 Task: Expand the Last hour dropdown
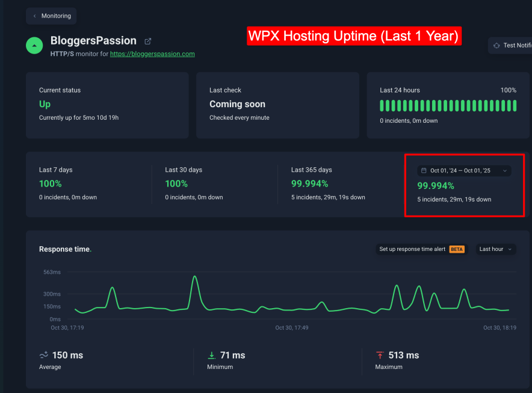[x=495, y=249]
